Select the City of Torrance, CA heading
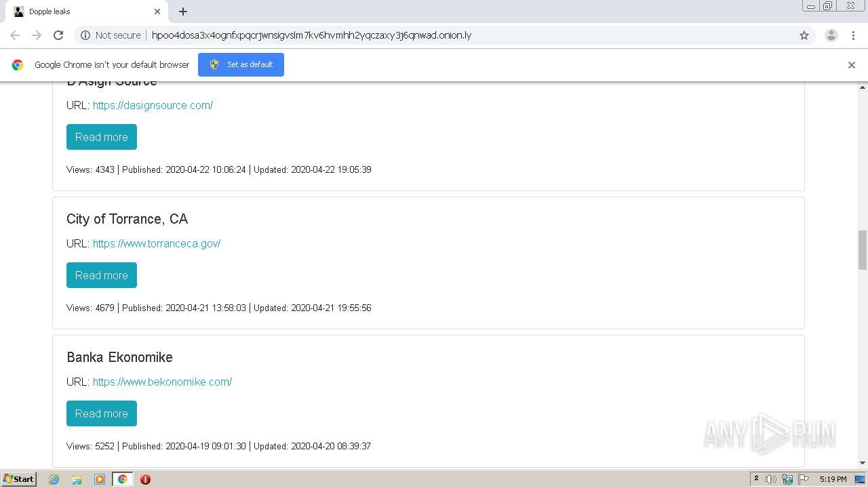The image size is (868, 488). (127, 219)
